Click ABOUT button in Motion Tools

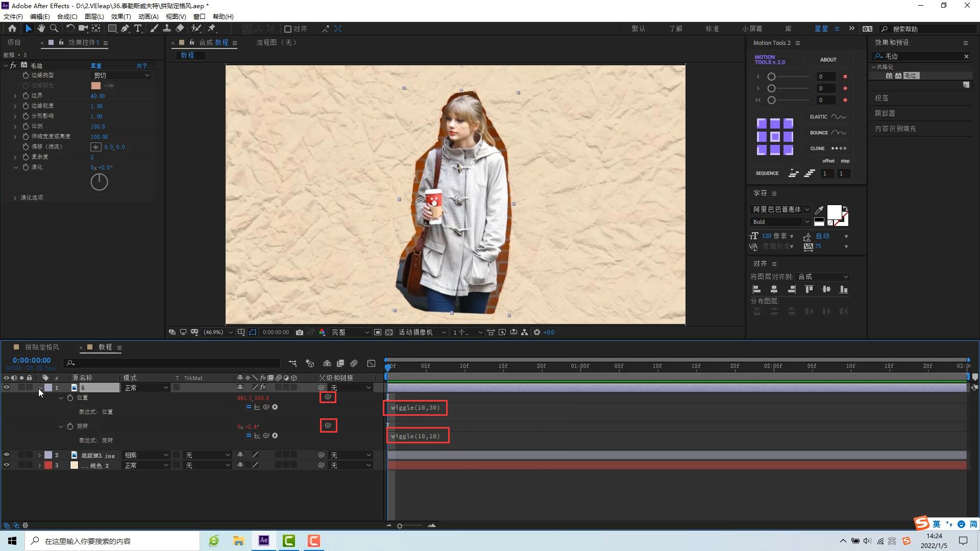coord(828,60)
